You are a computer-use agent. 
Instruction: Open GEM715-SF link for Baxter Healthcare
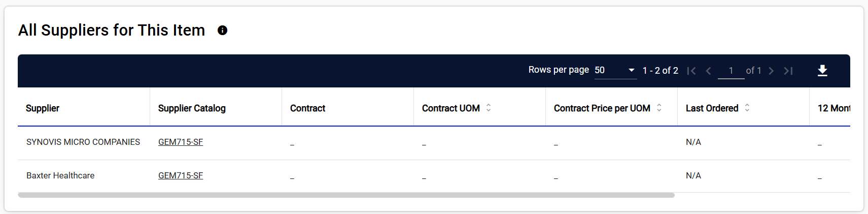(x=181, y=175)
